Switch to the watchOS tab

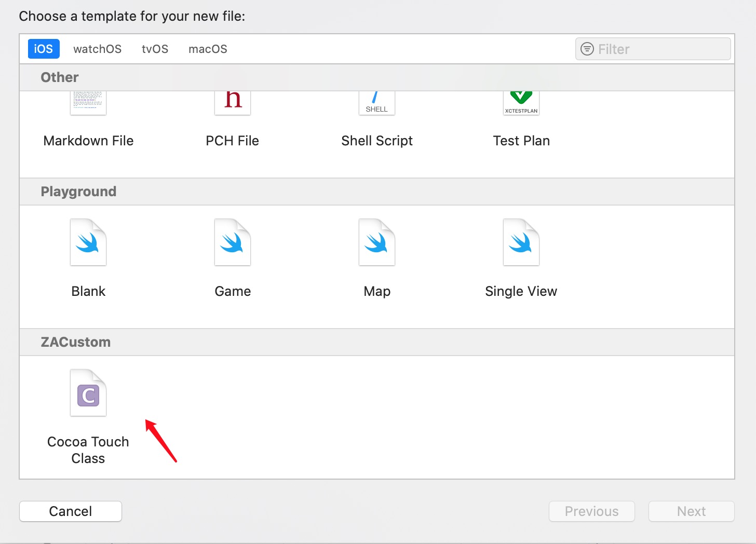(98, 49)
